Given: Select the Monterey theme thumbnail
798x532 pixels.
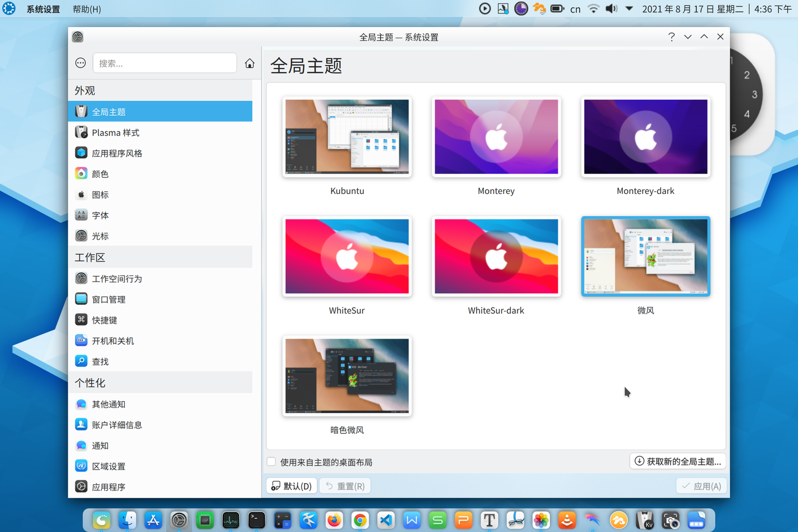Looking at the screenshot, I should click(x=496, y=137).
